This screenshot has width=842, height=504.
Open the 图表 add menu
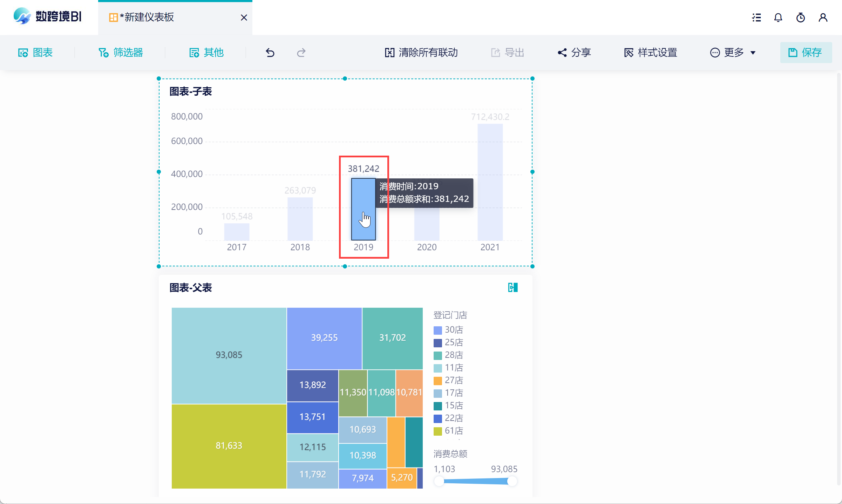(35, 53)
